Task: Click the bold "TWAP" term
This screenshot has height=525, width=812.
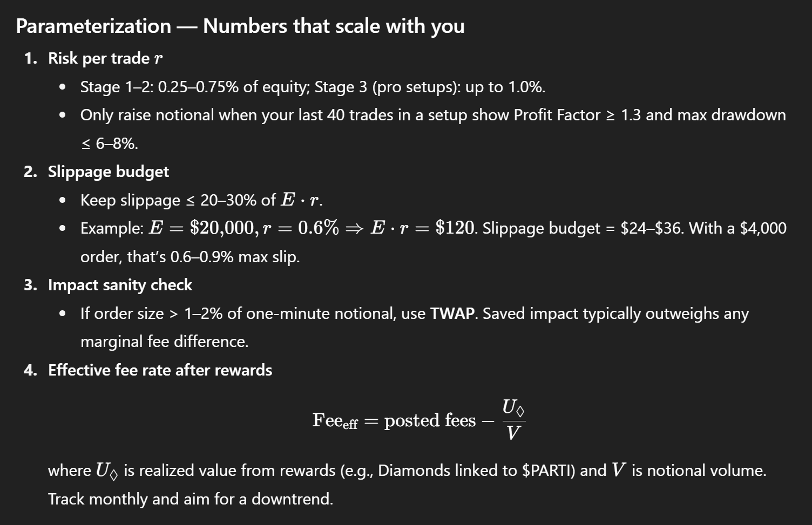Action: pyautogui.click(x=452, y=313)
